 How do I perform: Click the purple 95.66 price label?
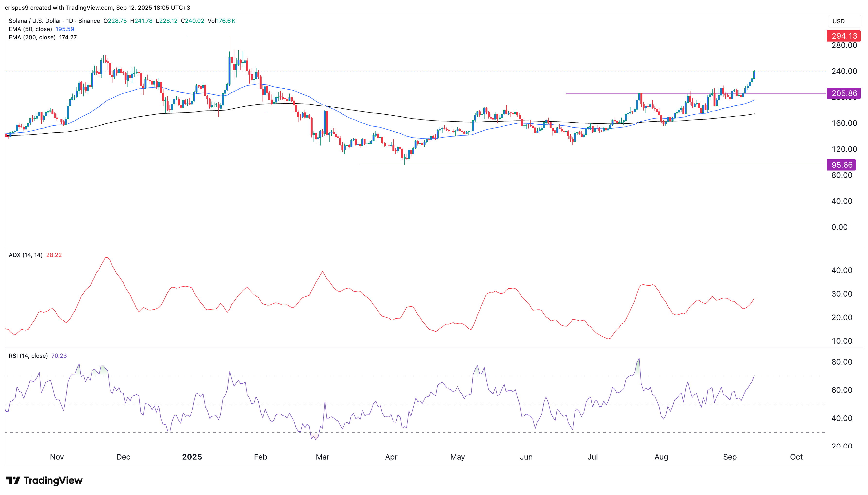click(841, 165)
